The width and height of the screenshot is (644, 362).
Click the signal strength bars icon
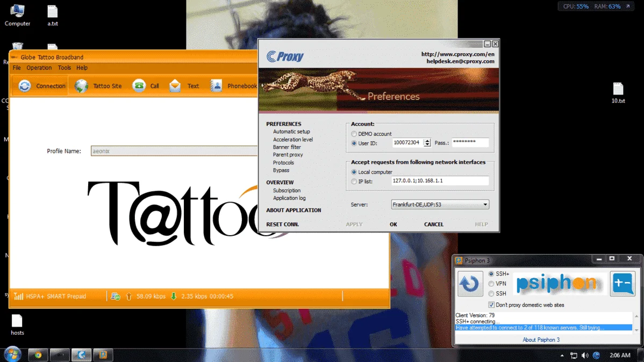point(18,296)
